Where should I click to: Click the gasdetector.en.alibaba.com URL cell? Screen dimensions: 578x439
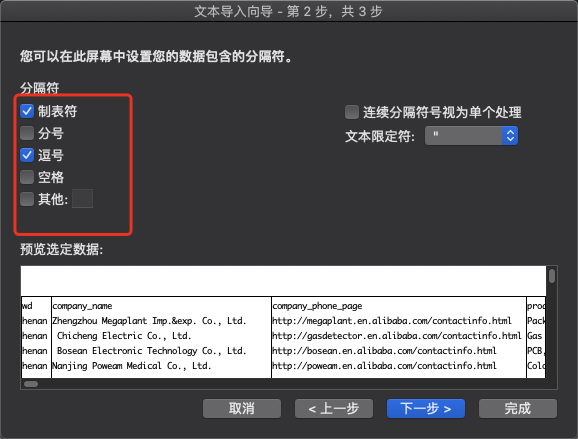click(397, 336)
